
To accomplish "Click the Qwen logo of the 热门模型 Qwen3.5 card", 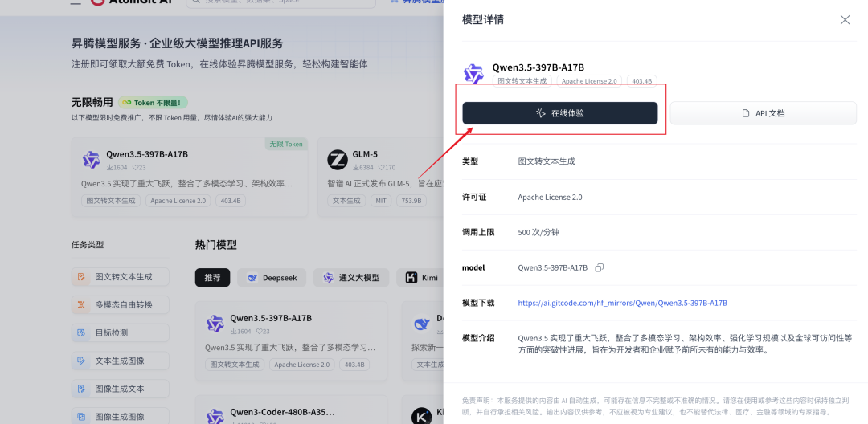I will pos(215,324).
